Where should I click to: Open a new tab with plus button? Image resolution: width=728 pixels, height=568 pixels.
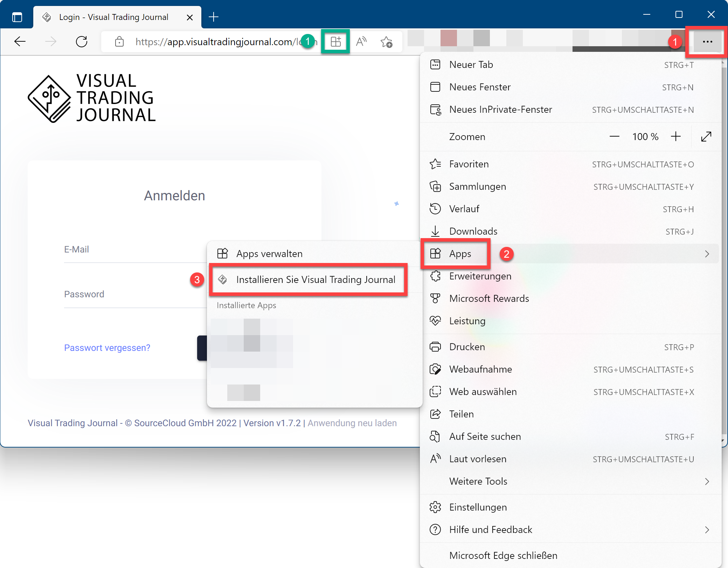pos(214,17)
